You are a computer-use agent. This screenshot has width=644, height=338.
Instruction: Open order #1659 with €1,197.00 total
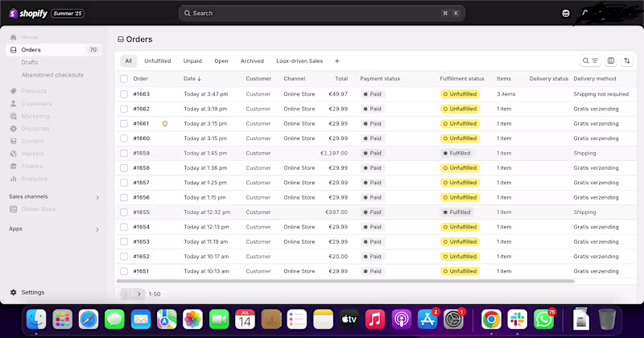tap(142, 153)
